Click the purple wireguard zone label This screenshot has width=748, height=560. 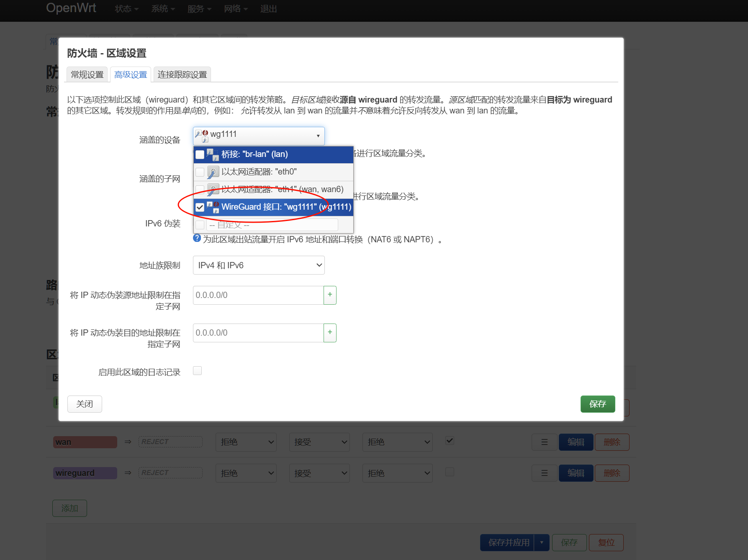(x=85, y=473)
